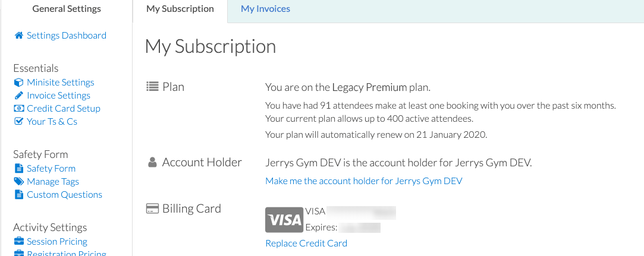This screenshot has width=644, height=256.
Task: Switch to the My Invoices tab
Action: (265, 9)
